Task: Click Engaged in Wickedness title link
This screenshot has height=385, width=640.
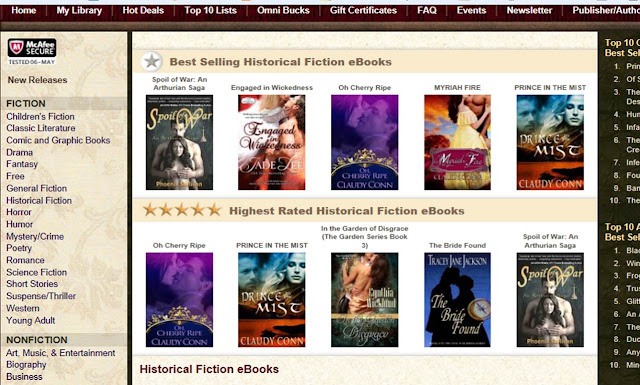Action: point(272,87)
